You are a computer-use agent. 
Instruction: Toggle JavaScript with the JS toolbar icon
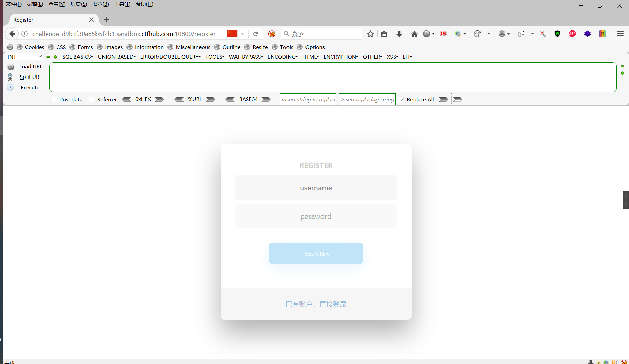pos(443,34)
